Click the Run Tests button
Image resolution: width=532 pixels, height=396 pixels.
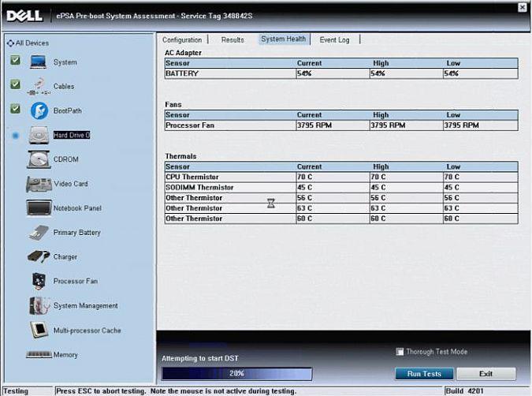(x=424, y=374)
